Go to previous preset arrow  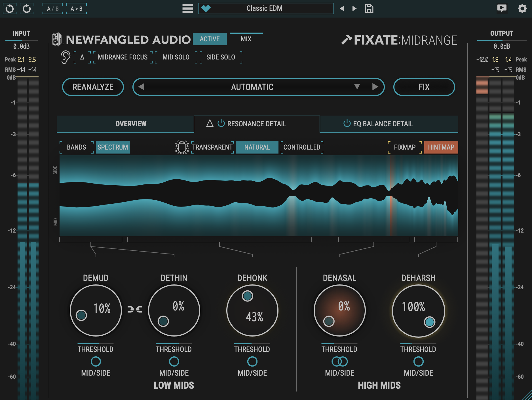click(x=342, y=8)
